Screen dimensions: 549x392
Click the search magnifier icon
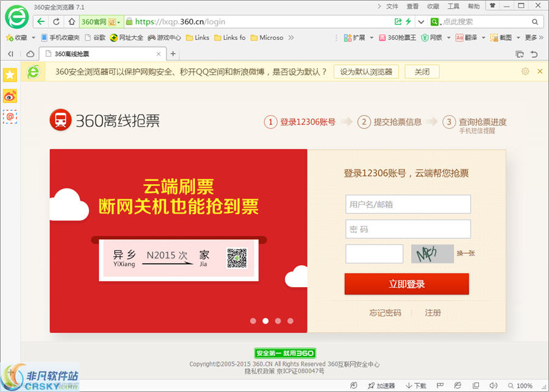534,22
